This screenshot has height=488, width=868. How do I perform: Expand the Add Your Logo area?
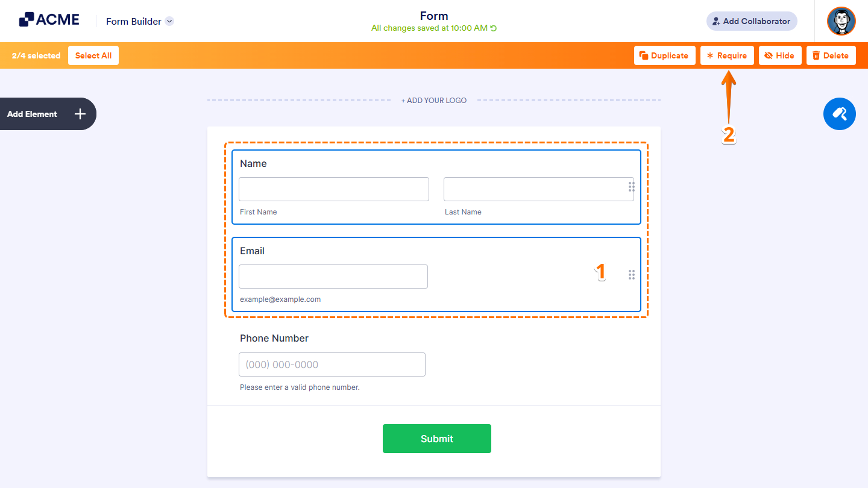[x=433, y=100]
